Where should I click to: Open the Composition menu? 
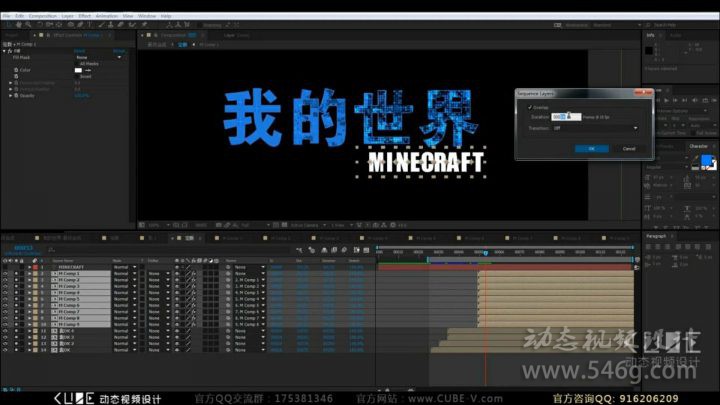(x=42, y=16)
